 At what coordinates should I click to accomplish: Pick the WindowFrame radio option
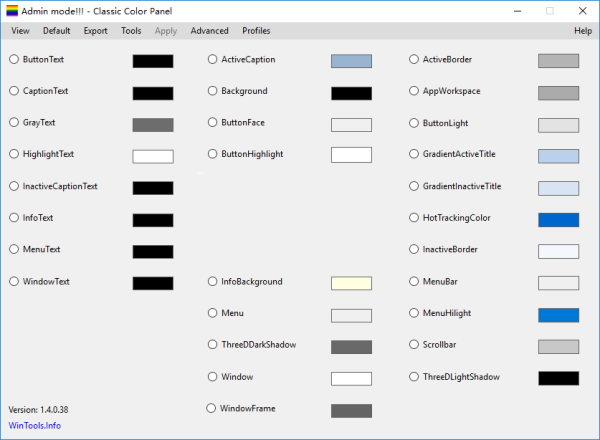click(x=212, y=408)
